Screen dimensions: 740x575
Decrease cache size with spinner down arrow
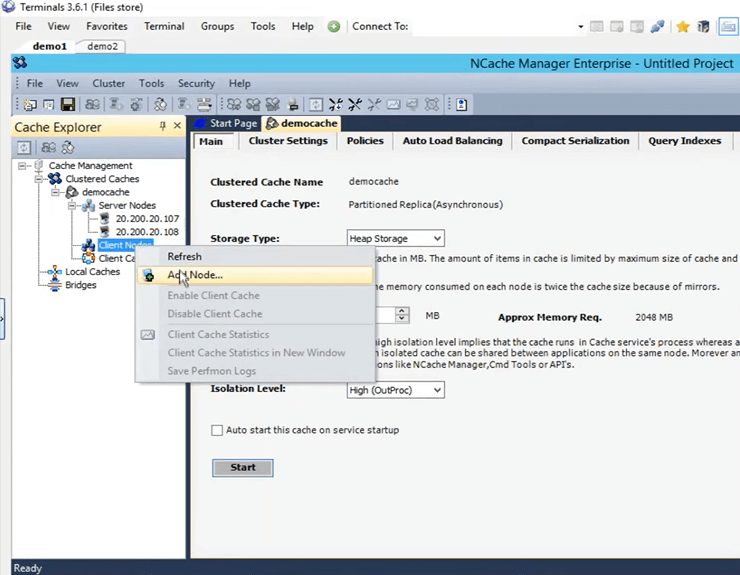pyautogui.click(x=402, y=319)
